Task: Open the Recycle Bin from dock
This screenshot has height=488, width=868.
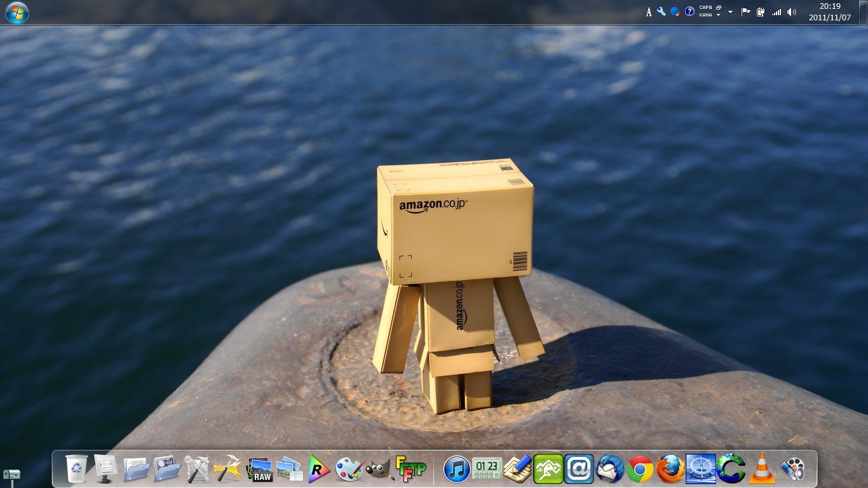Action: point(77,470)
